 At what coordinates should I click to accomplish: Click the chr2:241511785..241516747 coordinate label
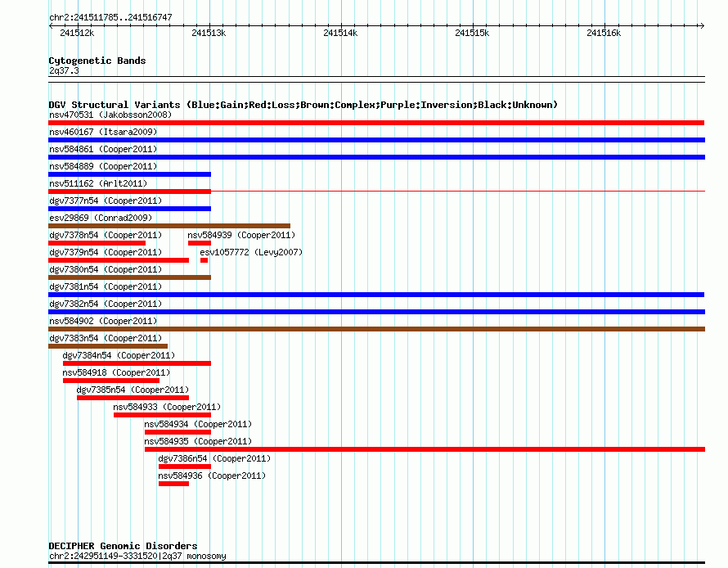(x=110, y=17)
